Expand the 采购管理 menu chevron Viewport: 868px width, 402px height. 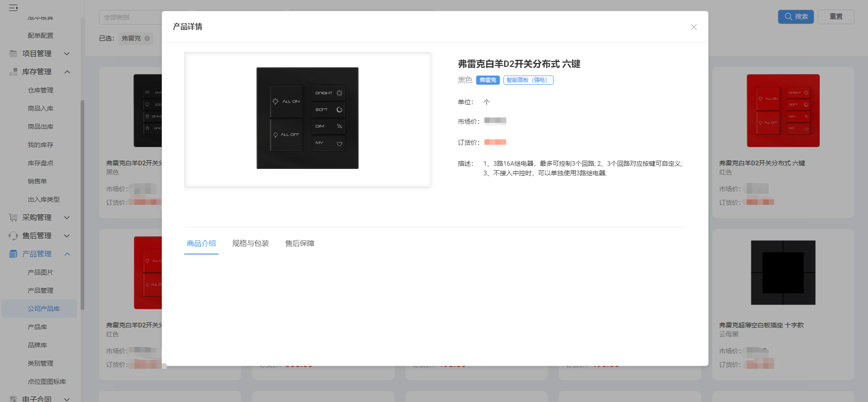point(67,218)
